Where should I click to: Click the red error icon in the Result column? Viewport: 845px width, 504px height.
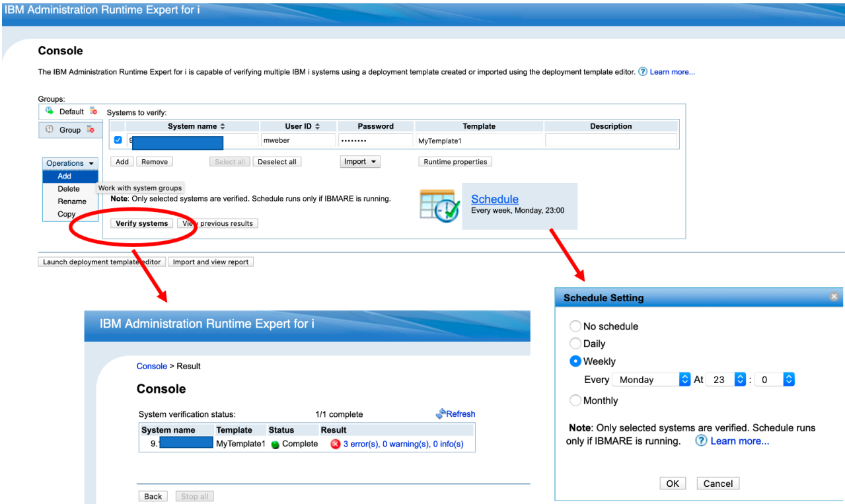pyautogui.click(x=336, y=444)
